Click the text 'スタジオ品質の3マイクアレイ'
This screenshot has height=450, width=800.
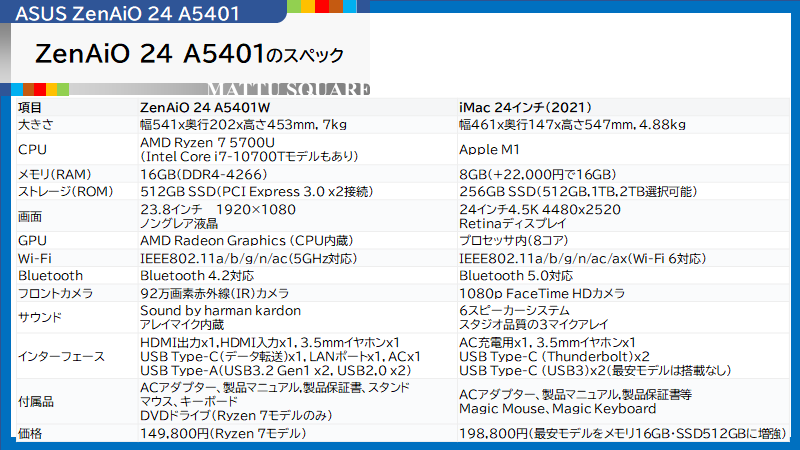tap(534, 324)
